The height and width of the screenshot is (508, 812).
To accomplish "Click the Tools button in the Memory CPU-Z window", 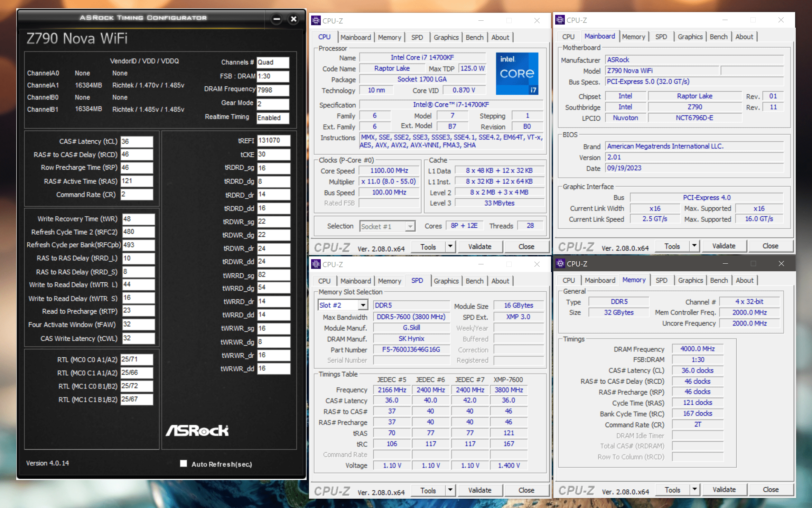I will click(x=672, y=490).
